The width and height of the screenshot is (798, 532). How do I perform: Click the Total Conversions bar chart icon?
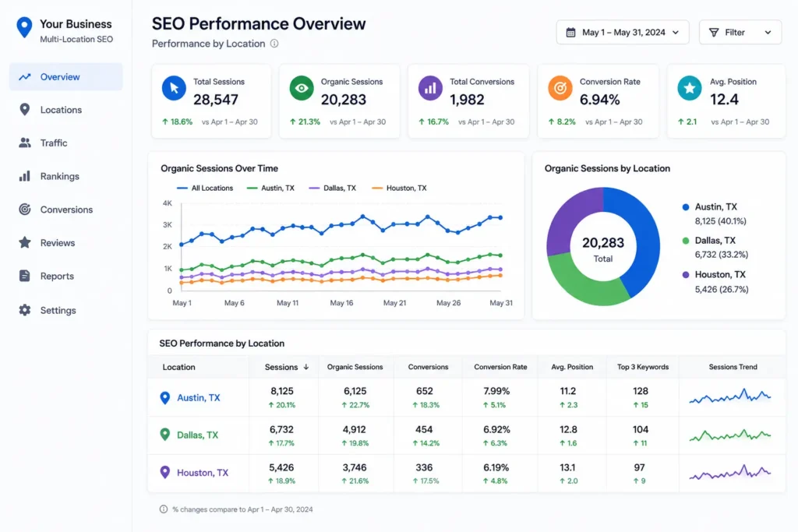point(430,88)
